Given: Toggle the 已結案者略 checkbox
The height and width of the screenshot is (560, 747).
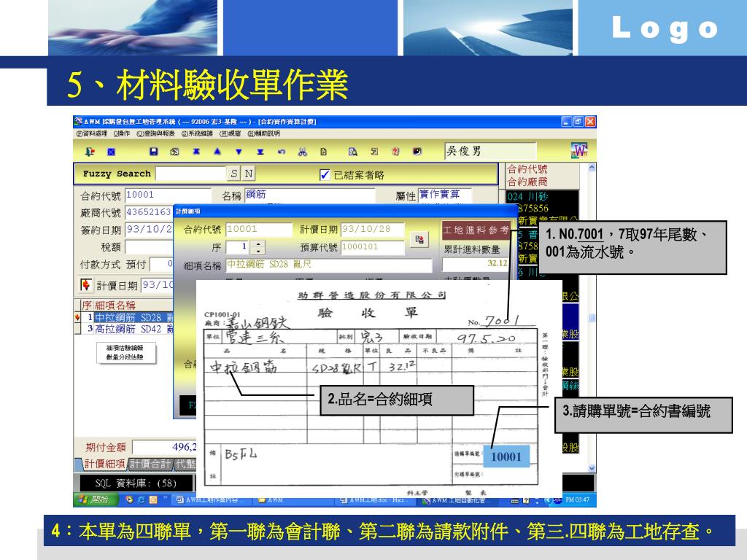Looking at the screenshot, I should coord(325,175).
